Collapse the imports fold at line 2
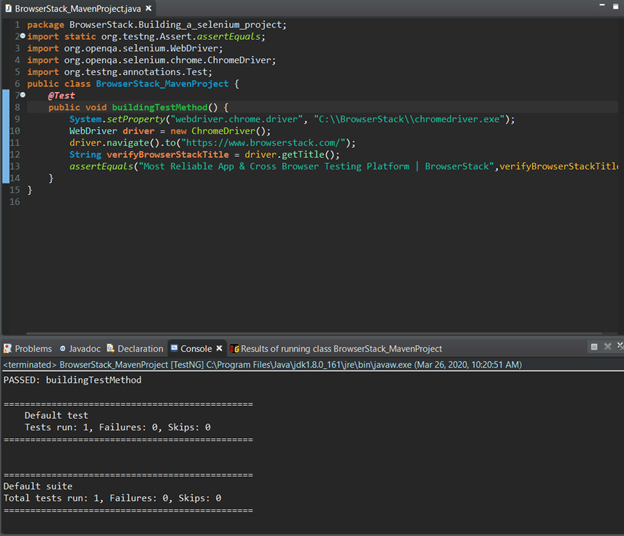The width and height of the screenshot is (624, 536). pyautogui.click(x=23, y=36)
